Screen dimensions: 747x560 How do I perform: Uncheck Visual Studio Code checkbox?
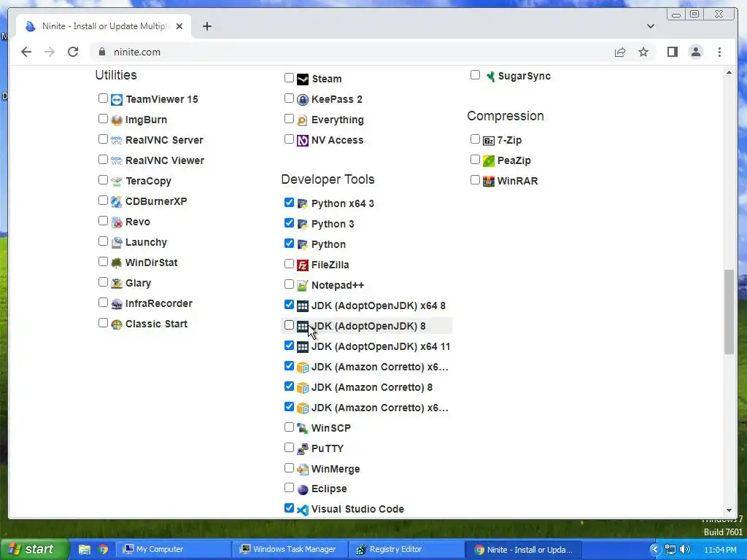(x=289, y=508)
